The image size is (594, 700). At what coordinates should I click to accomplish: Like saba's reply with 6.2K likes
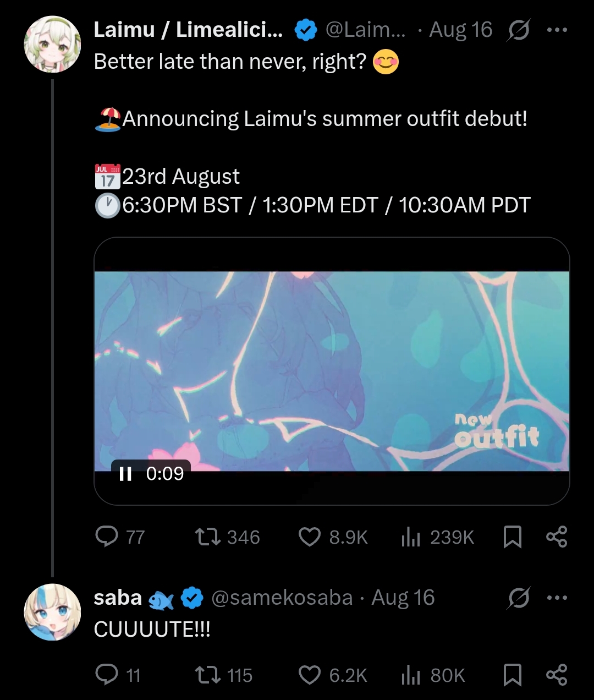(x=309, y=675)
